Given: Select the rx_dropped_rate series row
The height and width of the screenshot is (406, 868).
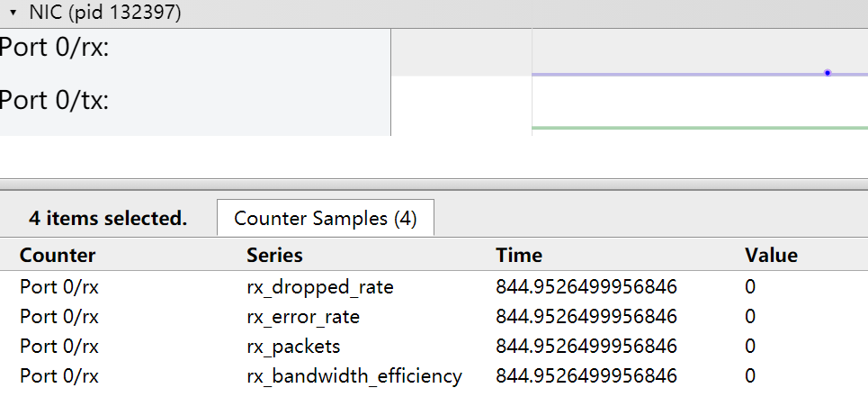Looking at the screenshot, I should coord(434,287).
